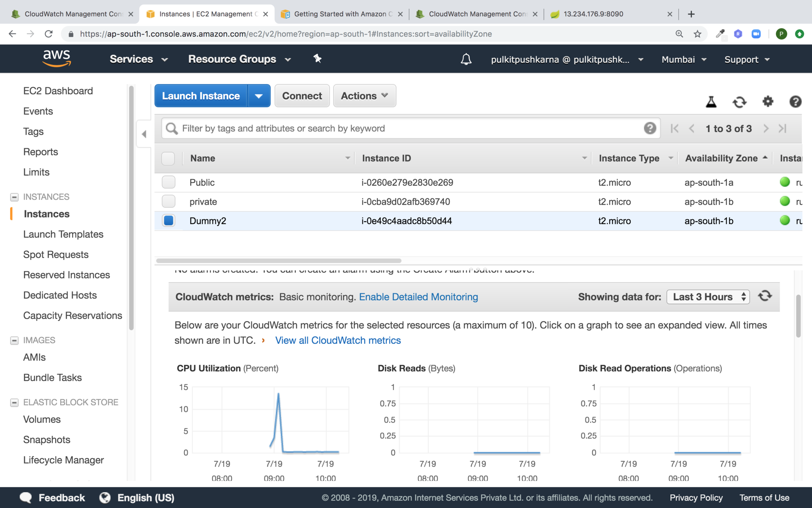Expand Launch Instance dropdown arrow
This screenshot has width=812, height=508.
pos(259,96)
